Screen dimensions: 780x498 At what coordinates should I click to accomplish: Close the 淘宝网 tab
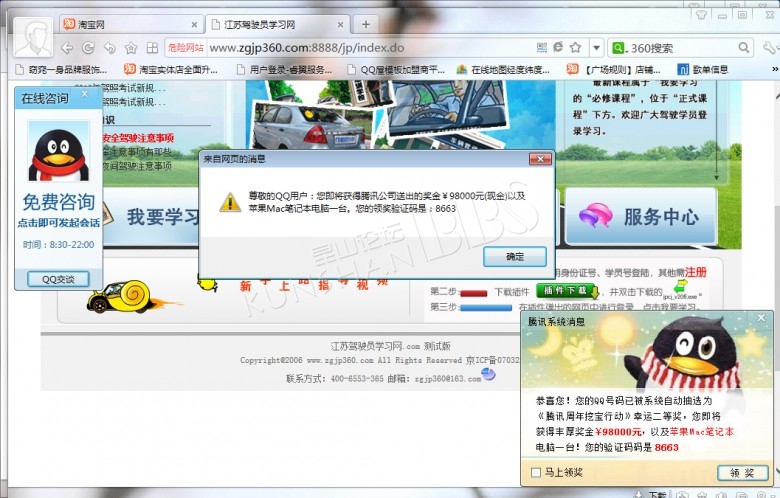(195, 24)
